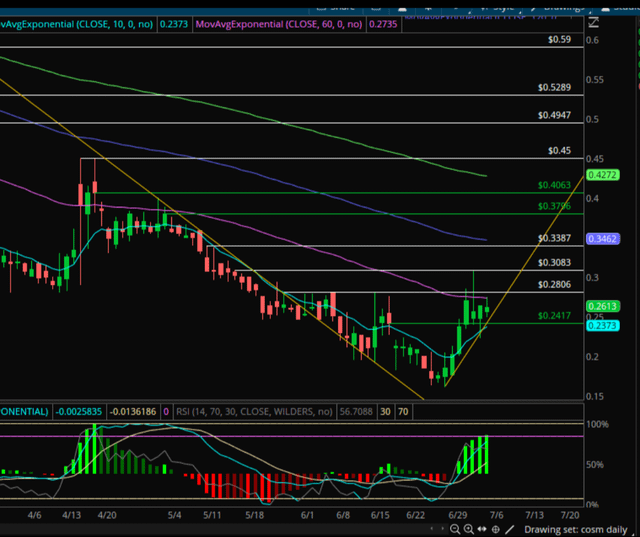Click the 0.2373 EMA value in the header
This screenshot has height=537, width=640.
pos(174,24)
